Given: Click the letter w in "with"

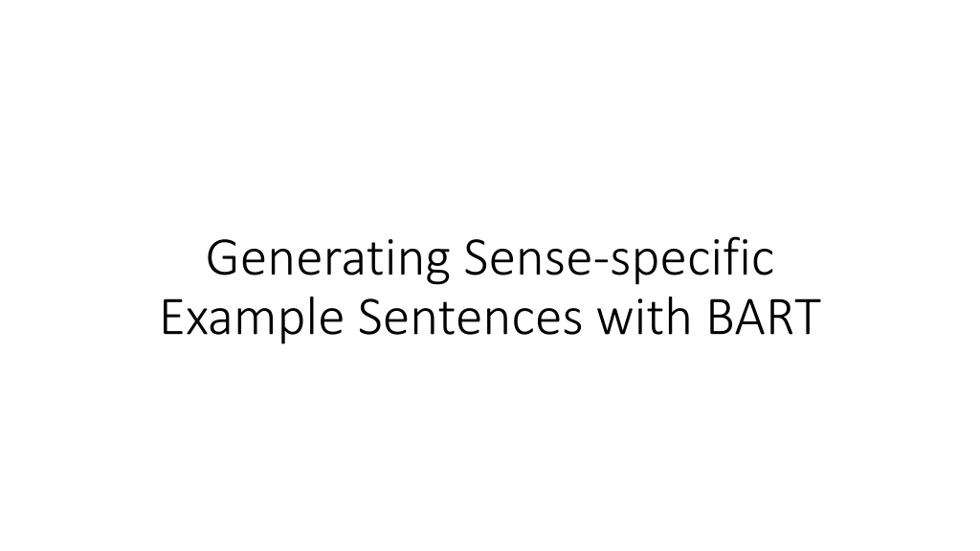Looking at the screenshot, I should click(615, 323).
